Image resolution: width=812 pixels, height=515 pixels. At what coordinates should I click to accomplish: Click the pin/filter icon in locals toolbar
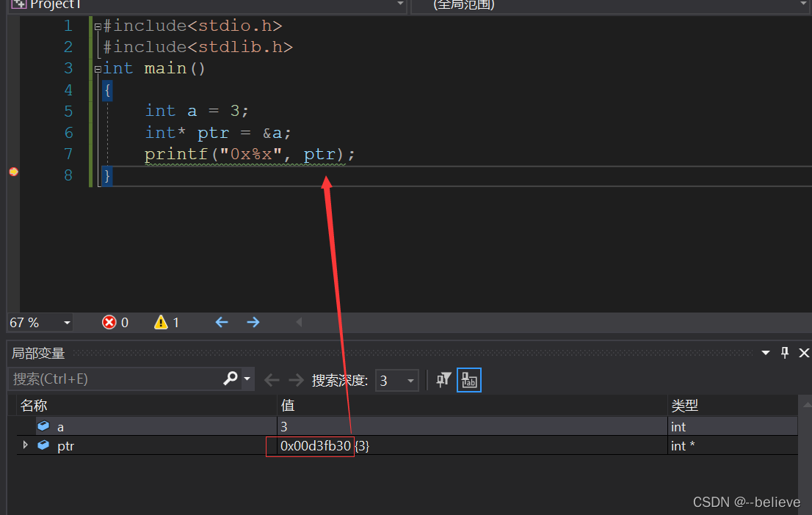coord(443,380)
